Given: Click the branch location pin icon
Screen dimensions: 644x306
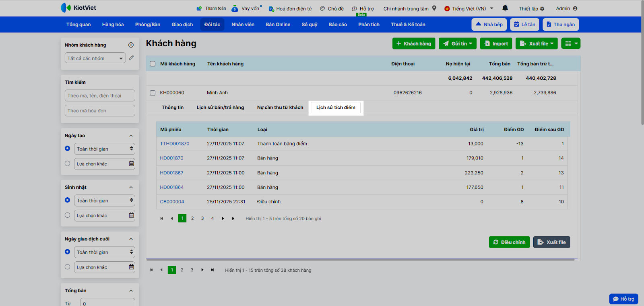Looking at the screenshot, I should (434, 8).
